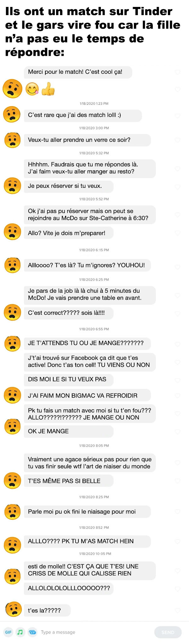Heart the 't'es la?????' message

pyautogui.click(x=177, y=610)
